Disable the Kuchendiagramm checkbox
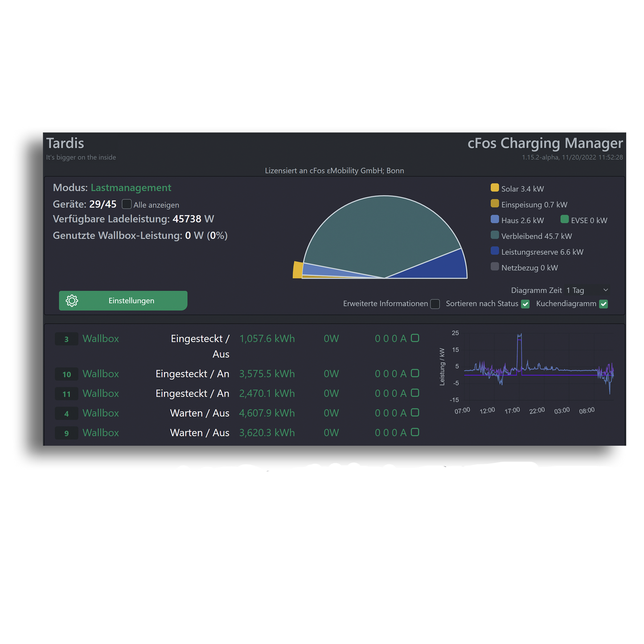This screenshot has height=644, width=644. coord(603,304)
